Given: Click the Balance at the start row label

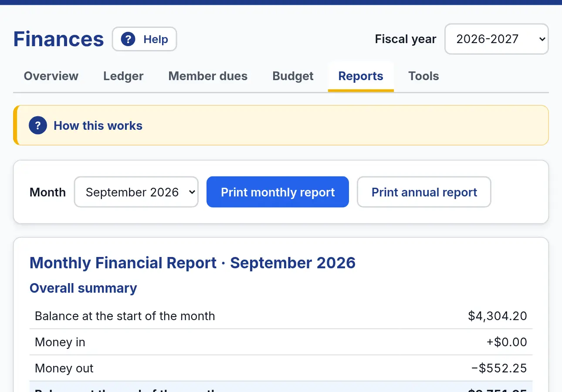Looking at the screenshot, I should (125, 316).
